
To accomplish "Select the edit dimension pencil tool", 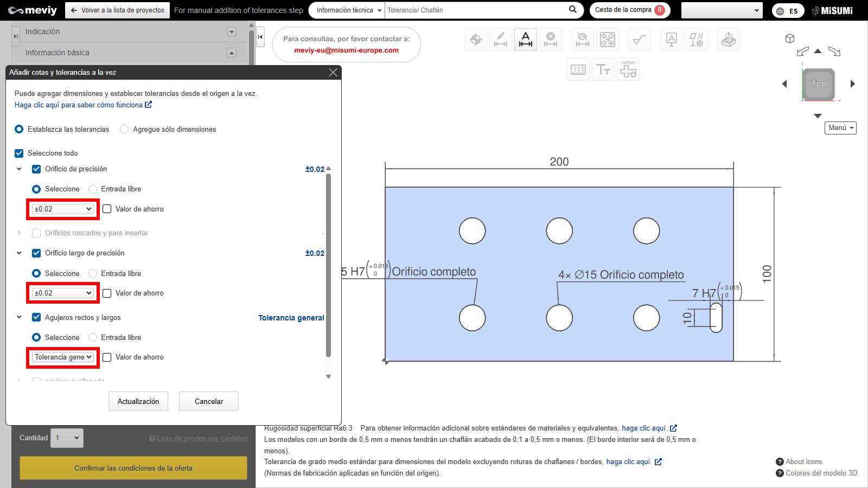I will point(501,40).
